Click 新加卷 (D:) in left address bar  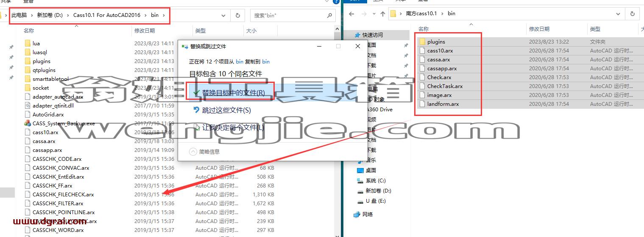[50, 15]
